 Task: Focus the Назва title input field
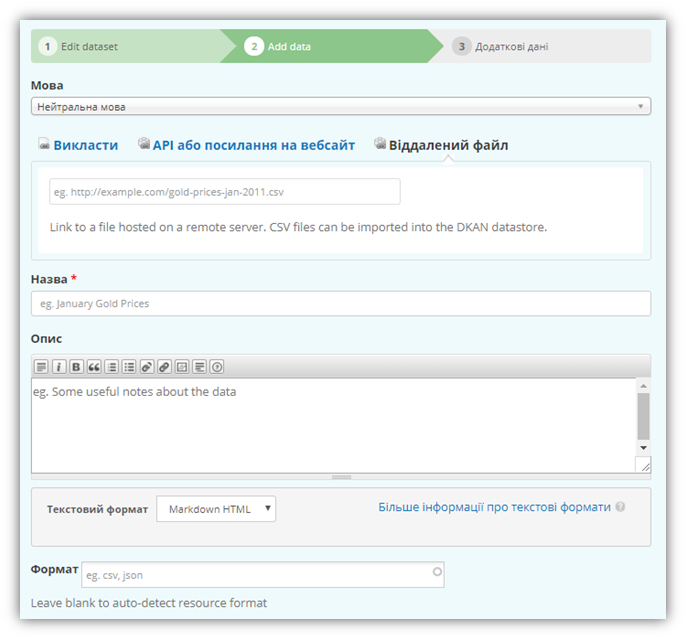(x=340, y=303)
